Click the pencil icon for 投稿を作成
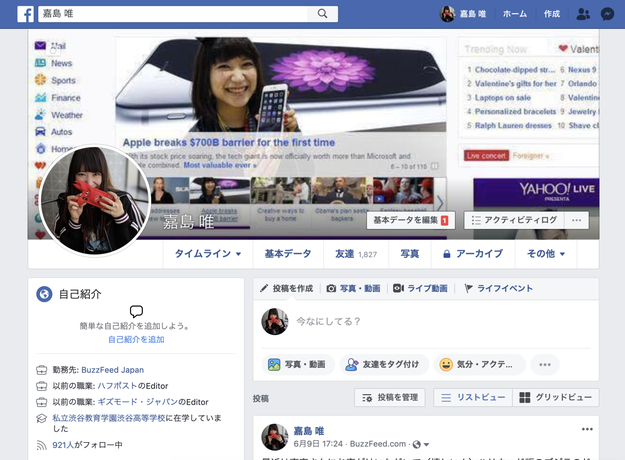 [264, 288]
